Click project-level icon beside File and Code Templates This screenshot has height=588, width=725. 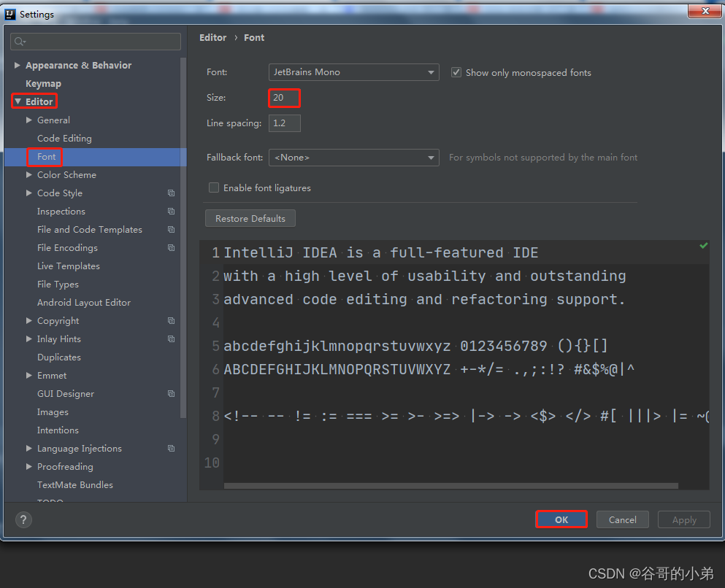pyautogui.click(x=171, y=230)
